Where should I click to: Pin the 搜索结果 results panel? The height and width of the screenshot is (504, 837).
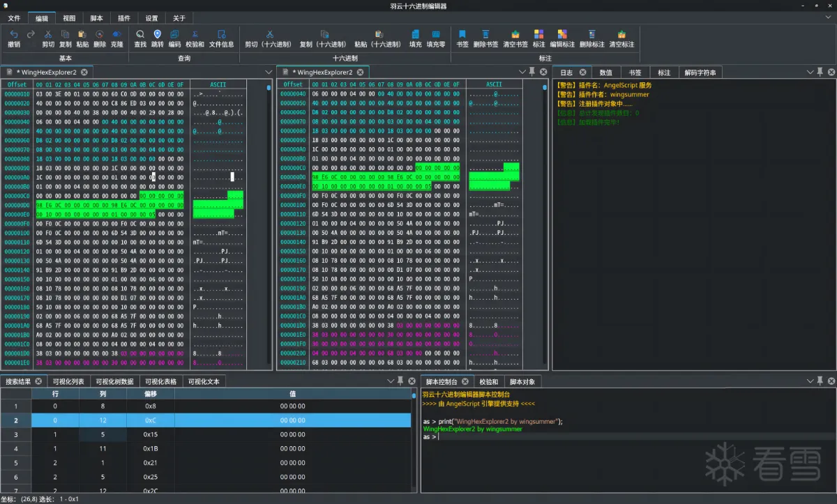tap(400, 381)
